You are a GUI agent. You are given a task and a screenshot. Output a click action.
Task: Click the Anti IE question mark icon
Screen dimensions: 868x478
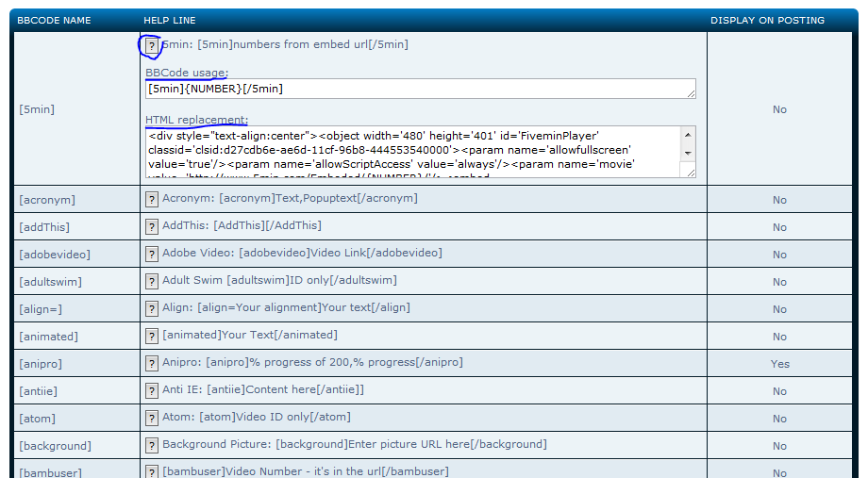tap(151, 390)
